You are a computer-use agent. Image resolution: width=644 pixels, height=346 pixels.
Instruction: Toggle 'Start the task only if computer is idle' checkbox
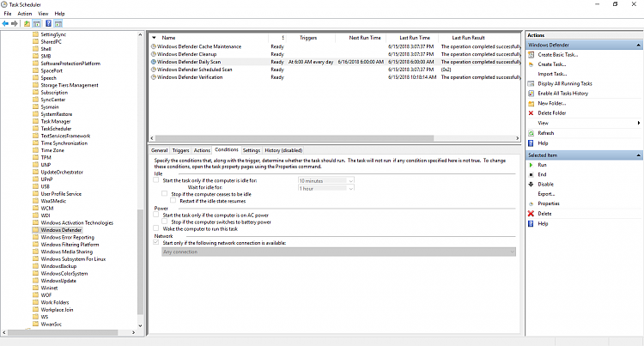[x=156, y=180]
